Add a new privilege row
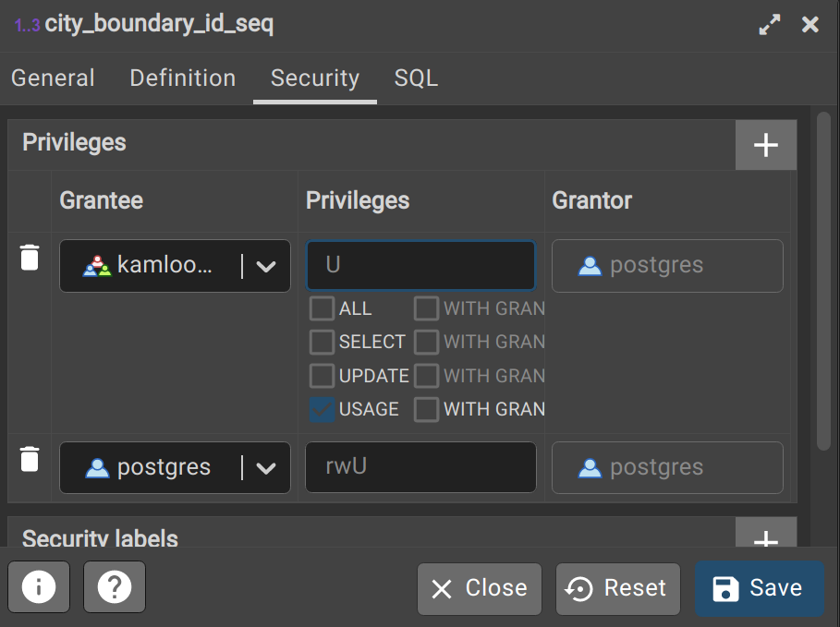This screenshot has height=627, width=840. tap(765, 145)
